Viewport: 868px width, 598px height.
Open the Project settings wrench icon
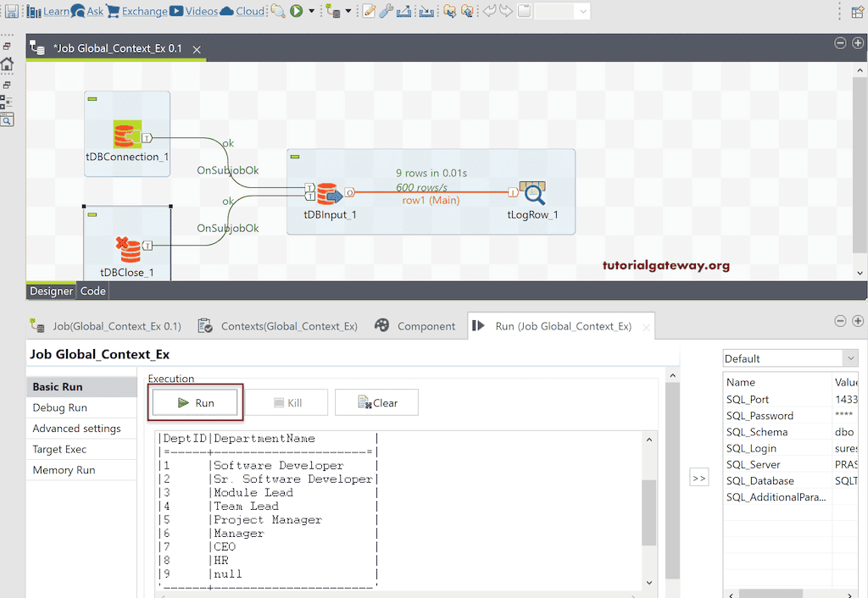tap(387, 11)
